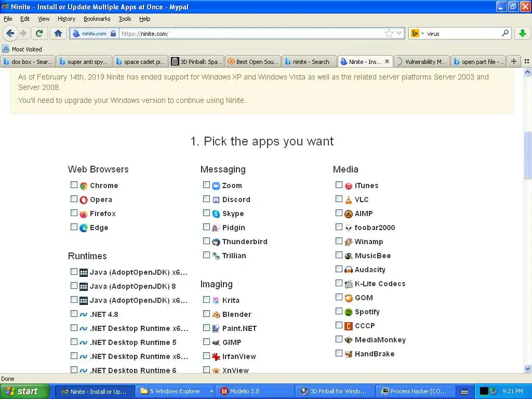Click the browser Back arrow button

(10, 33)
